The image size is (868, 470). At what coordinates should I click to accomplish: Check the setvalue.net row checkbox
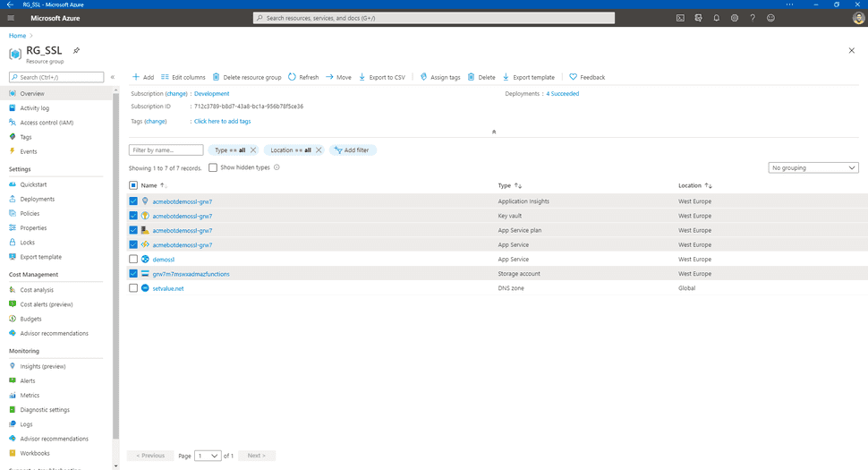[x=133, y=288]
